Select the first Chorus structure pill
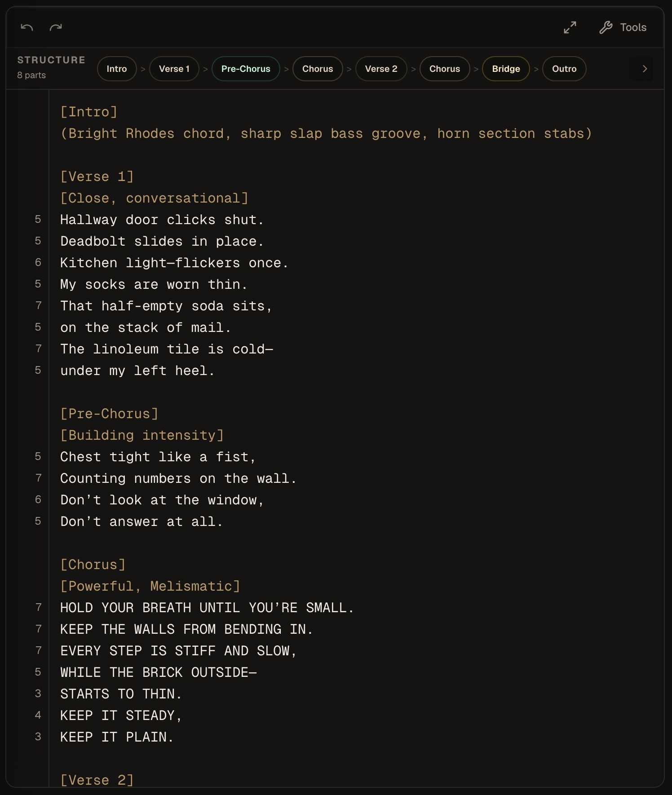The height and width of the screenshot is (795, 672). click(318, 69)
